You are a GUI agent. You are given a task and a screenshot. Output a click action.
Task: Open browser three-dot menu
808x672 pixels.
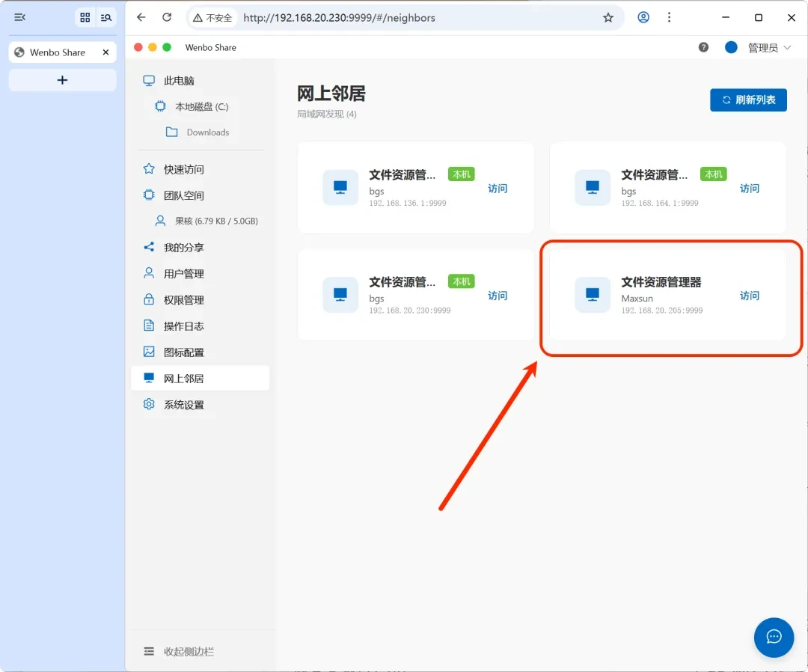669,17
